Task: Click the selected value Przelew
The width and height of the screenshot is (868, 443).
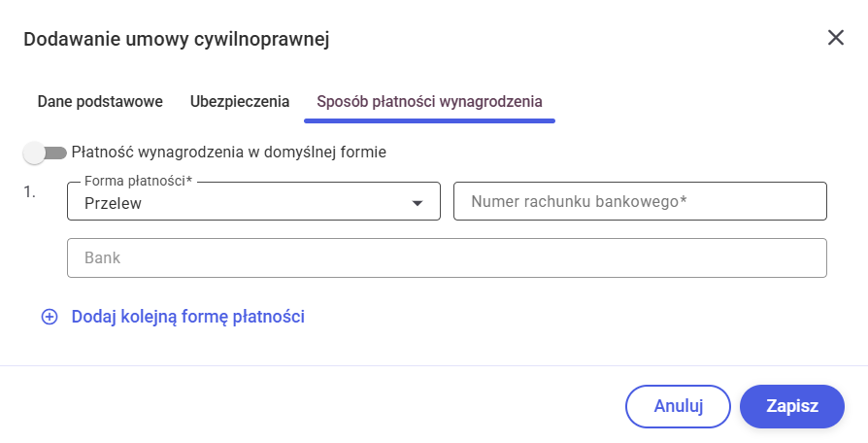Action: 114,203
